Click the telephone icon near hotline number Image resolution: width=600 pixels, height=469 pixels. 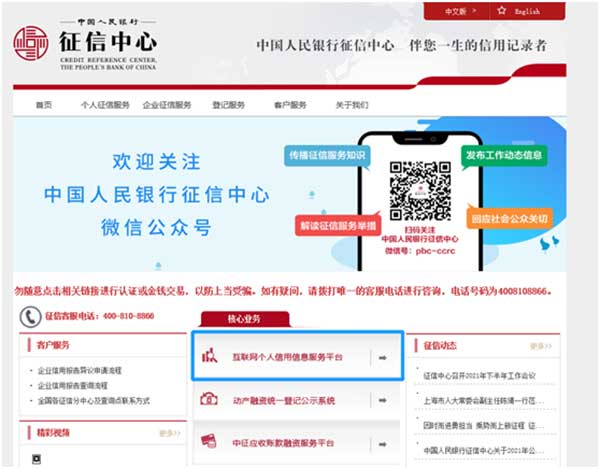coord(30,317)
